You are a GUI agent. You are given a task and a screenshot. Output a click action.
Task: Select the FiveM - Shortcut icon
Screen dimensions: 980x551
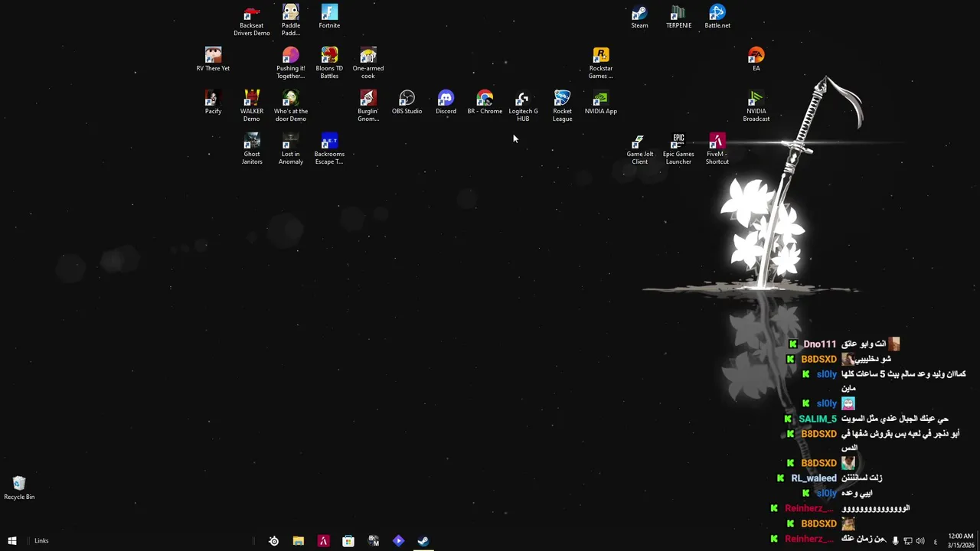pyautogui.click(x=717, y=149)
